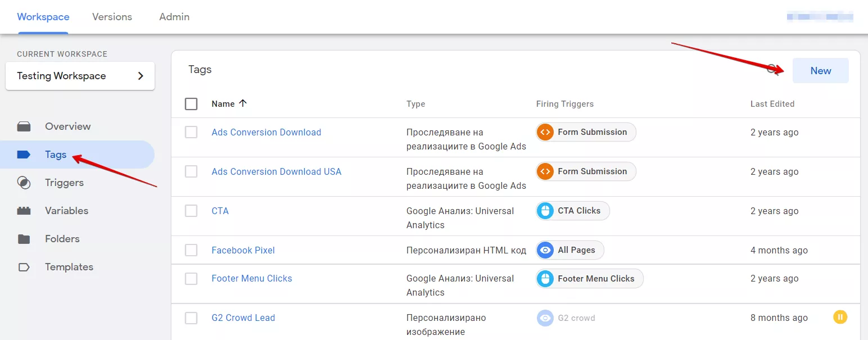Click blue mouse icon of CTA Clicks trigger
Viewport: 868px width, 340px height.
point(545,211)
